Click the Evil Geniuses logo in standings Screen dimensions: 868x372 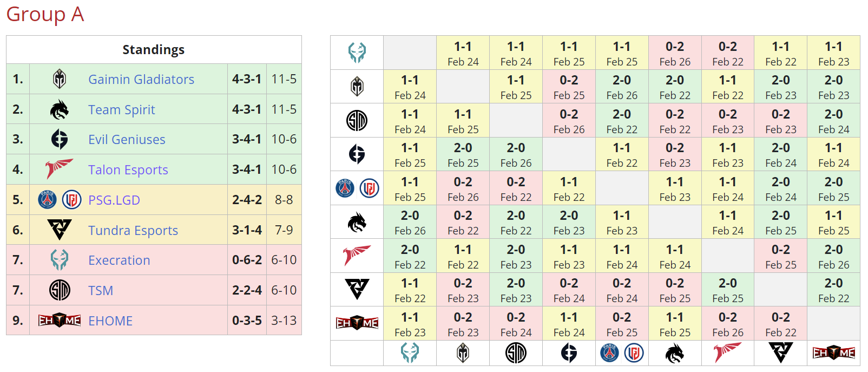(60, 139)
